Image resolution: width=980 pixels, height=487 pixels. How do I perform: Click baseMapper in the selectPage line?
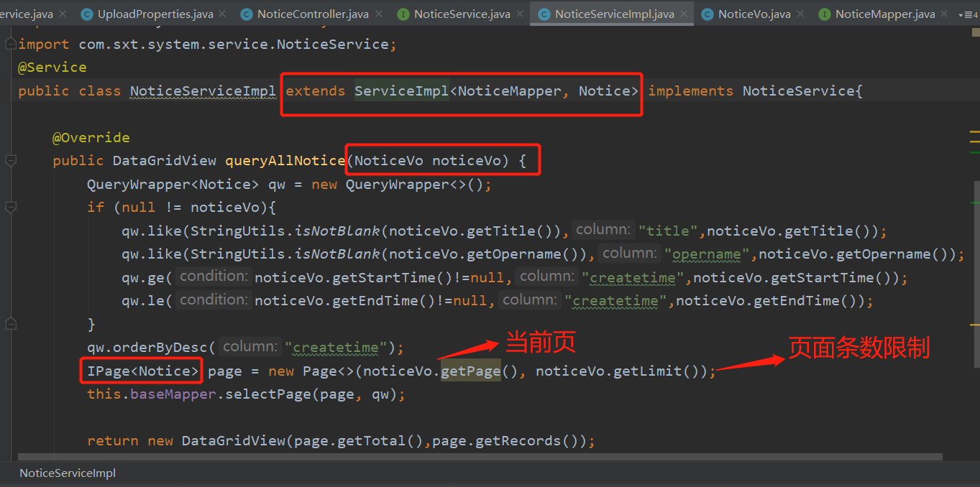173,394
